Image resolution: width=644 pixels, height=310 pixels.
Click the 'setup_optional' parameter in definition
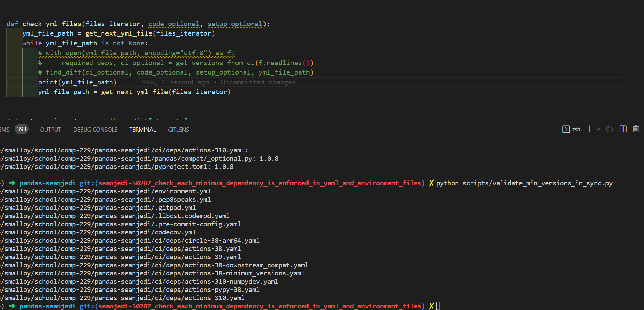coord(235,24)
